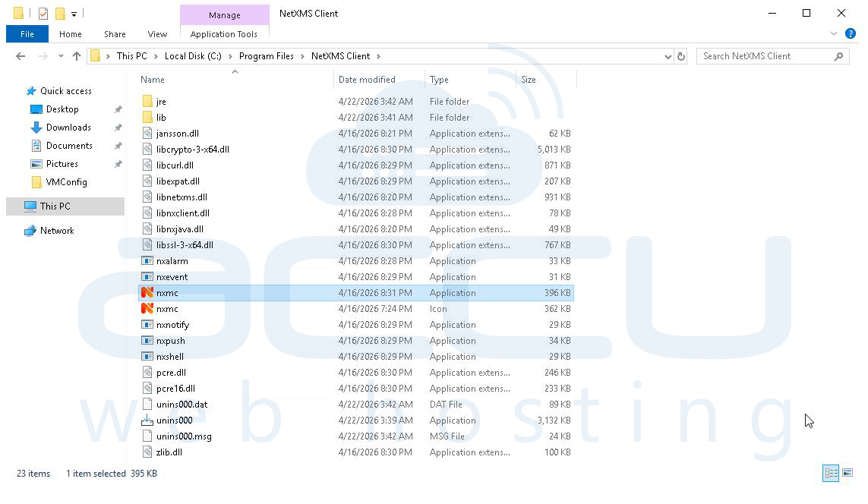Select Quick access in navigation pane
This screenshot has width=868, height=504.
[x=65, y=91]
